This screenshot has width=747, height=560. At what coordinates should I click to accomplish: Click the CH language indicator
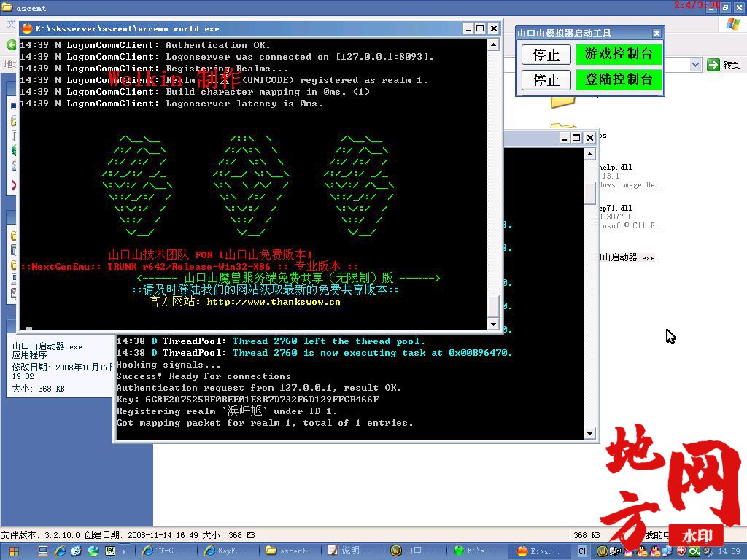[x=583, y=551]
